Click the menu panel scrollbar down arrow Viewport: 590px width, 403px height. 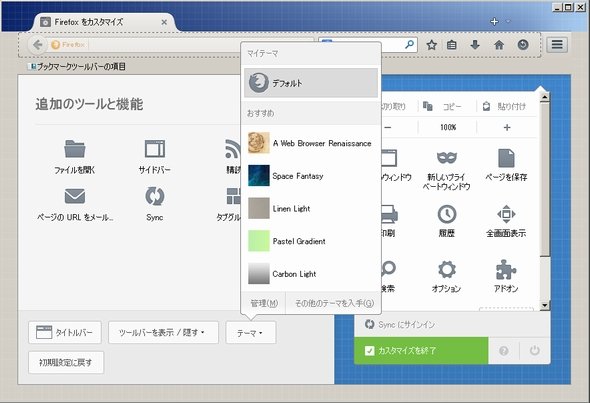[x=544, y=305]
